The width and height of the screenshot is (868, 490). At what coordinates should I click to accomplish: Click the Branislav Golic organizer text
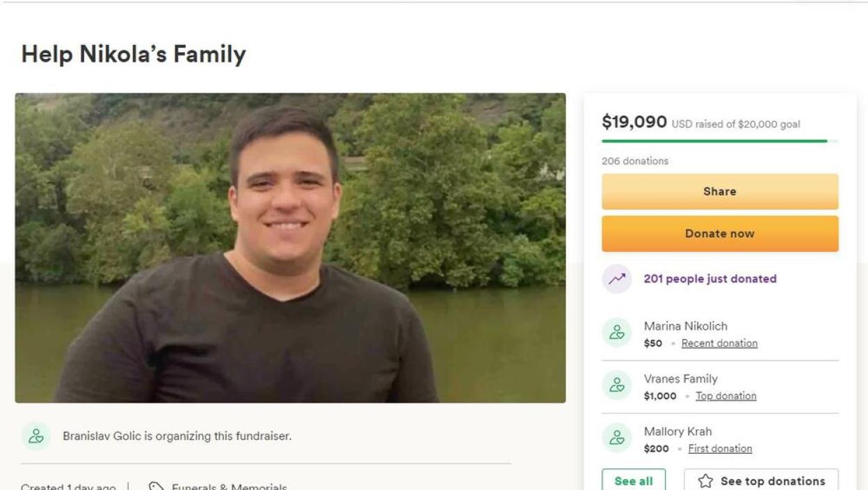point(177,436)
